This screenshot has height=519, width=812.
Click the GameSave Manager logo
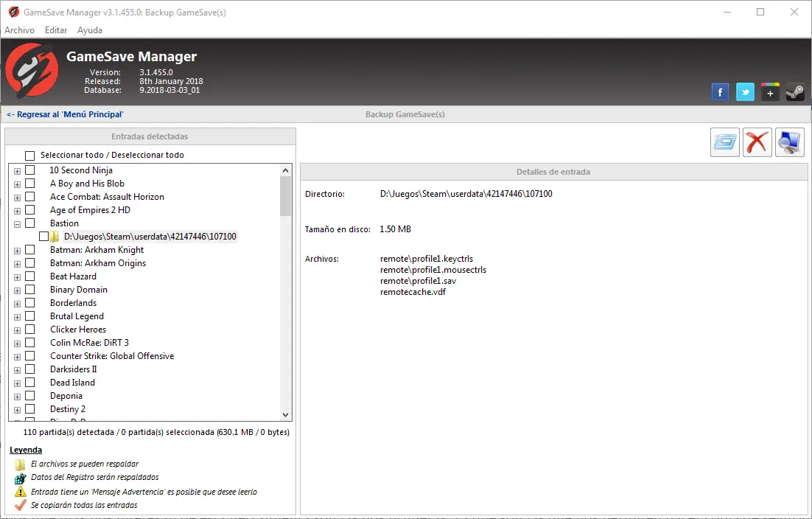[32, 71]
